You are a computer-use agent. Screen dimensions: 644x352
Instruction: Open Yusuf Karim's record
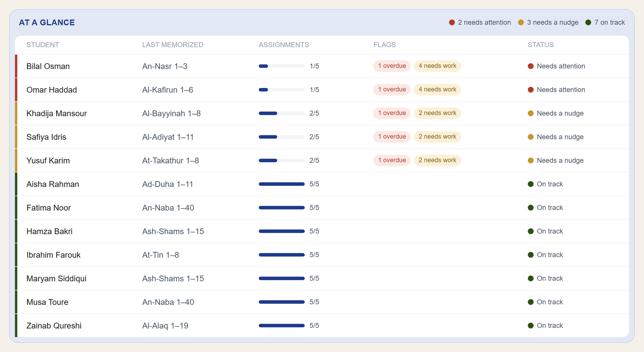pos(322,160)
